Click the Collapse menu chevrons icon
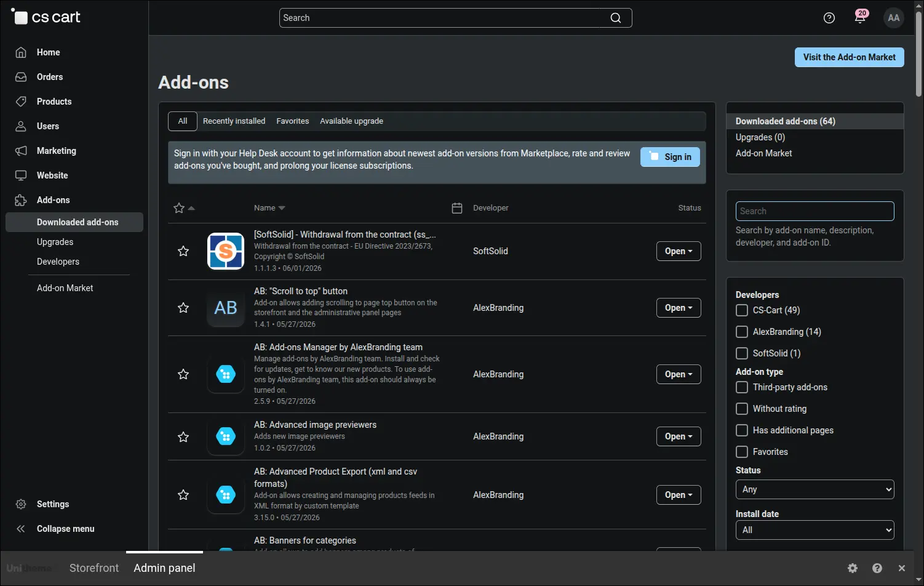Image resolution: width=924 pixels, height=586 pixels. tap(21, 529)
